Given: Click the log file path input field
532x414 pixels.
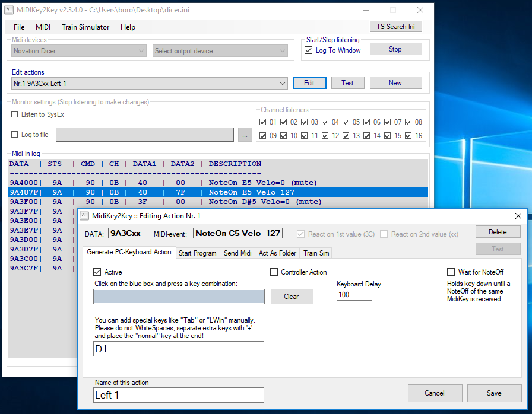Looking at the screenshot, I should point(145,135).
